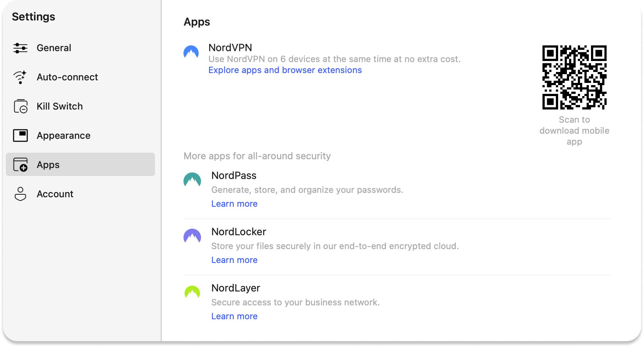This screenshot has width=644, height=347.
Task: Switch to Auto-connect settings
Action: pos(67,77)
